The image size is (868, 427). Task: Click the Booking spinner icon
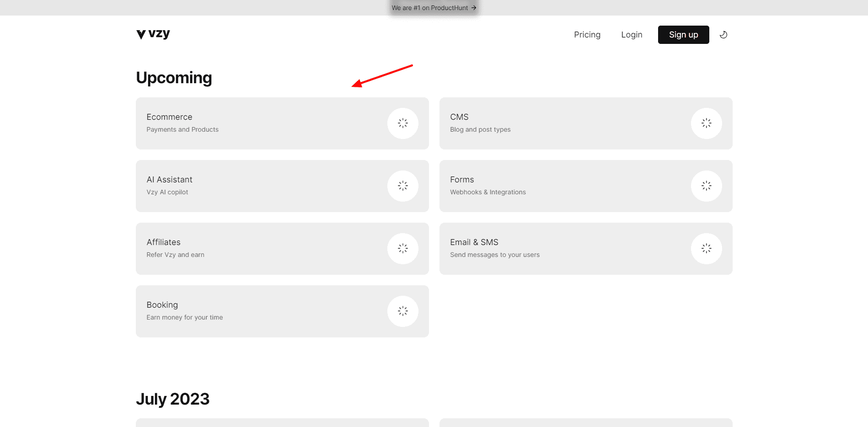(x=403, y=311)
